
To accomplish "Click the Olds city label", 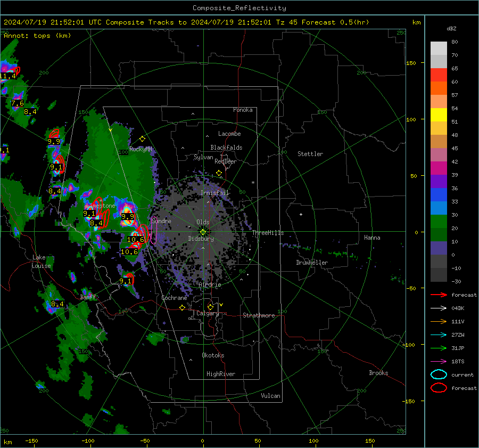I will tap(203, 222).
